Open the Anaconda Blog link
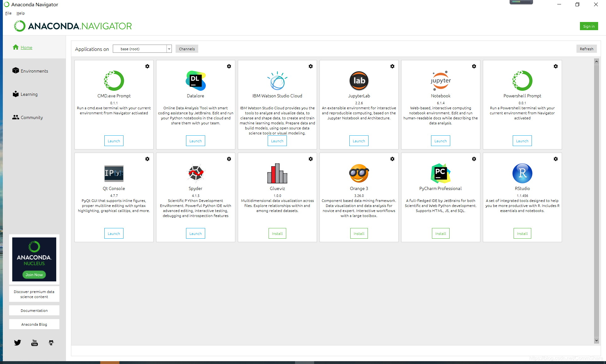Image resolution: width=606 pixels, height=364 pixels. (x=34, y=324)
